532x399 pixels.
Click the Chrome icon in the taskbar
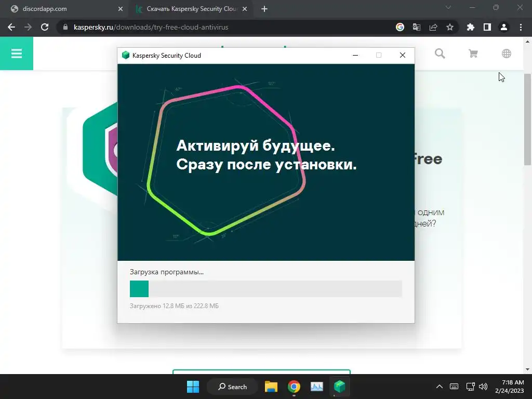(x=294, y=387)
